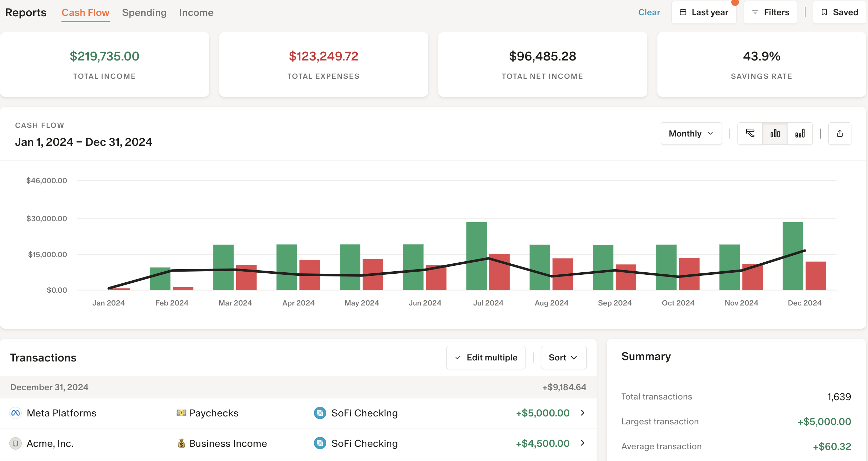Click the SoFi Checking account icon

point(321,413)
